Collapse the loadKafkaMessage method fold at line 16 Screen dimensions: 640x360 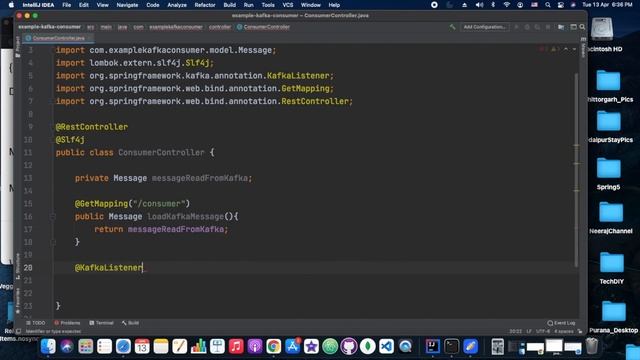[53, 216]
